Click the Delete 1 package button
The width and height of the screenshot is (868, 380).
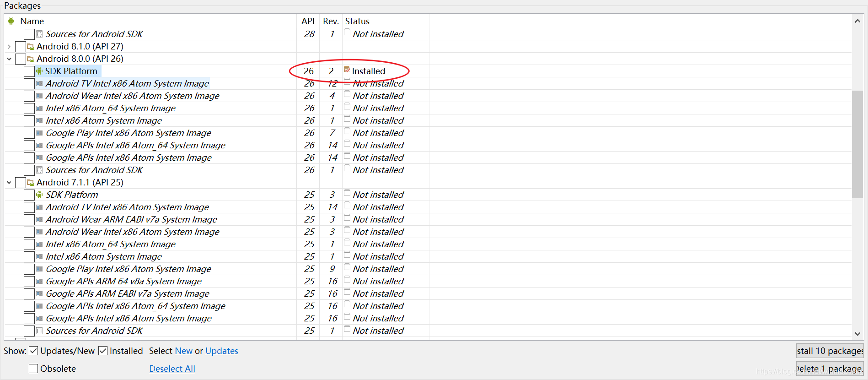coord(830,369)
